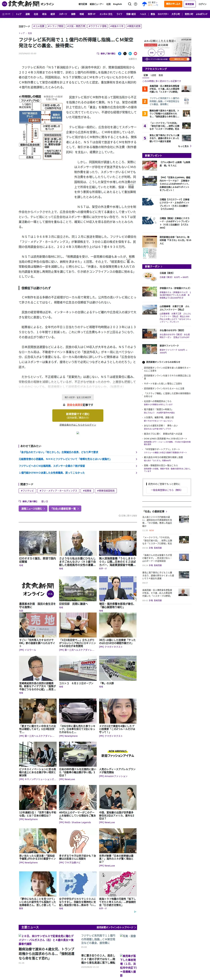Open 社会 in purple navigation bar
The height and width of the screenshot is (980, 210).
click(x=36, y=14)
